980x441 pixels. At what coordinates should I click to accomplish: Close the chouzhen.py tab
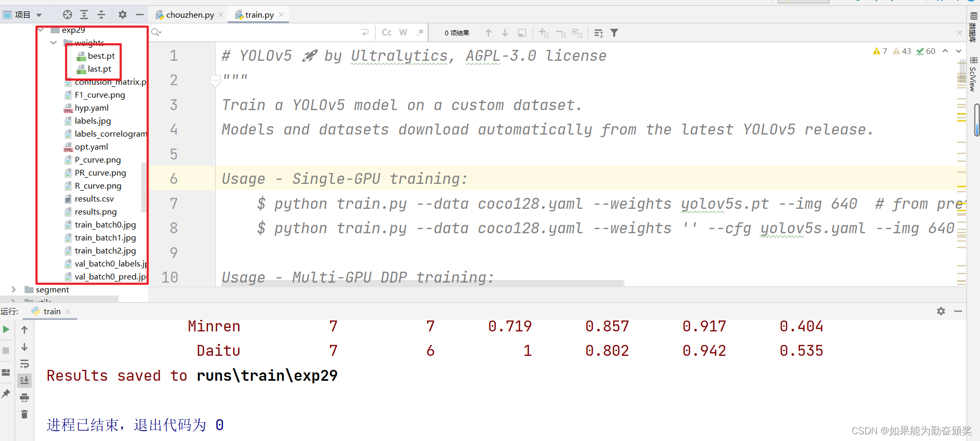point(221,15)
